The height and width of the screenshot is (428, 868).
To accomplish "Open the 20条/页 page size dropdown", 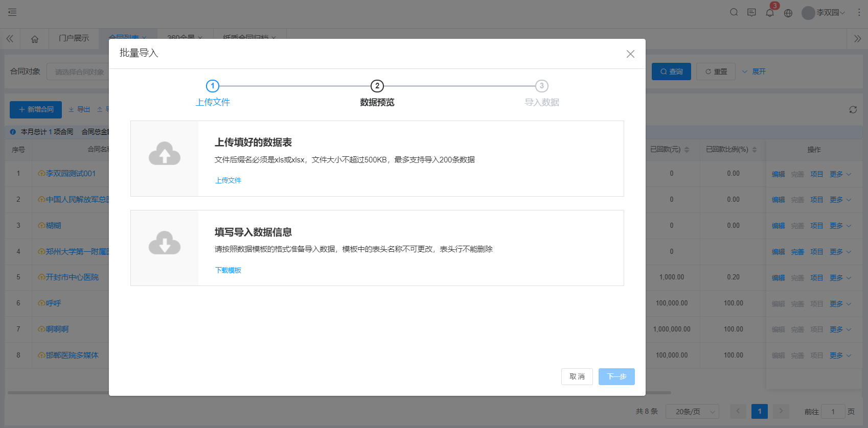I will pos(692,412).
